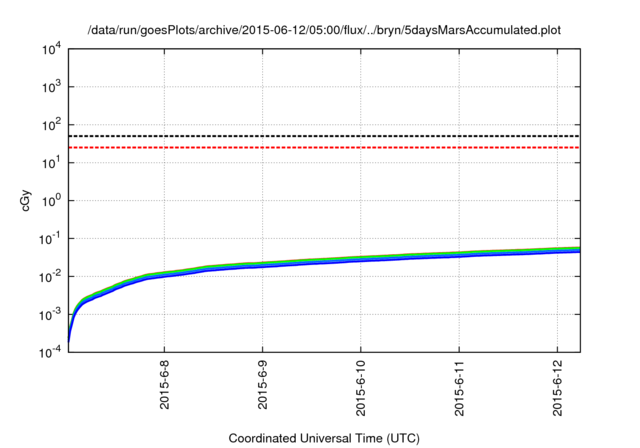The image size is (640, 448).
Task: Click the cGy y-axis label
Action: pos(26,201)
